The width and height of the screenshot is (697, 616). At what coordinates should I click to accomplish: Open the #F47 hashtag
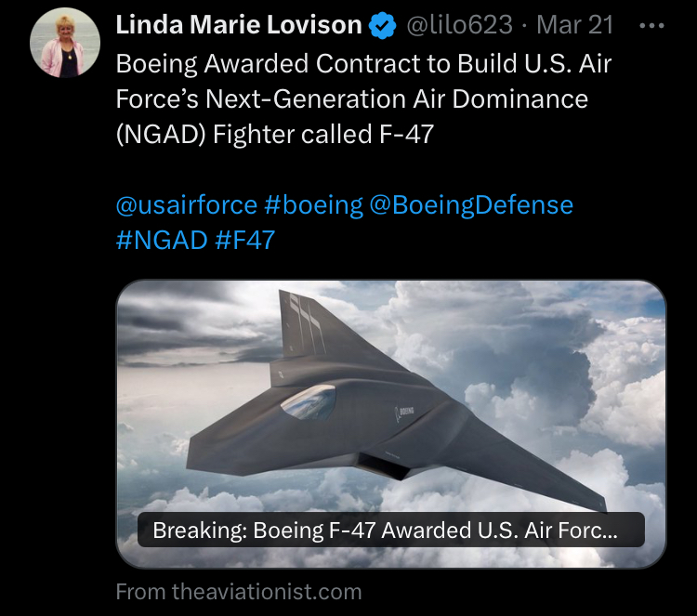tap(244, 239)
